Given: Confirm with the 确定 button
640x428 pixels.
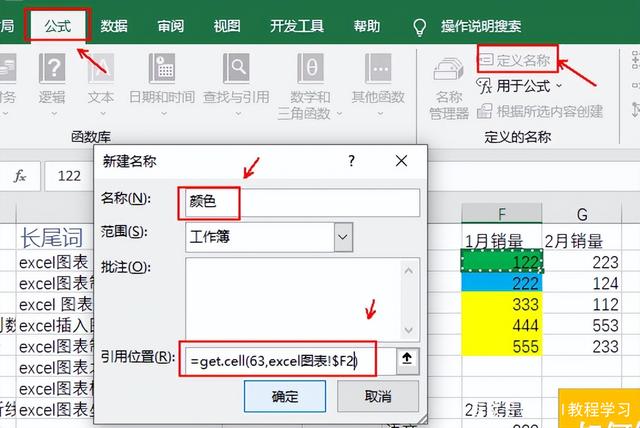Looking at the screenshot, I should (285, 396).
